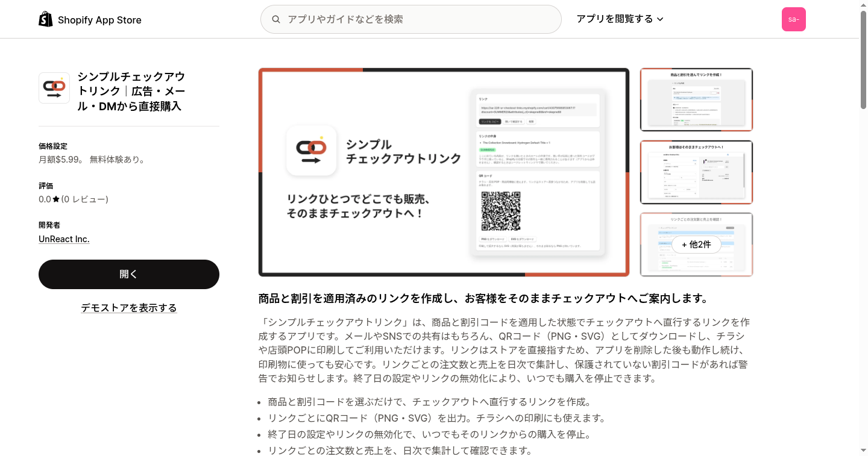This screenshot has height=456, width=868.
Task: Open the UnReact Inc. developer link
Action: 64,239
